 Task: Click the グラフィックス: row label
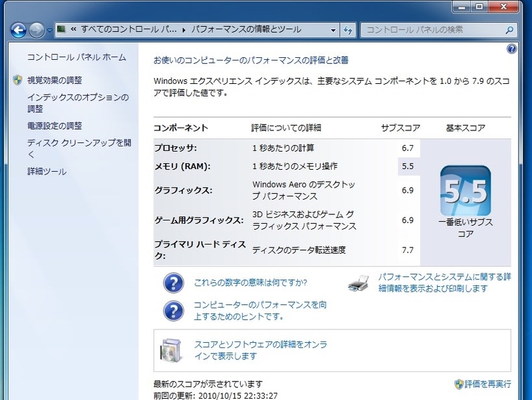click(x=184, y=190)
